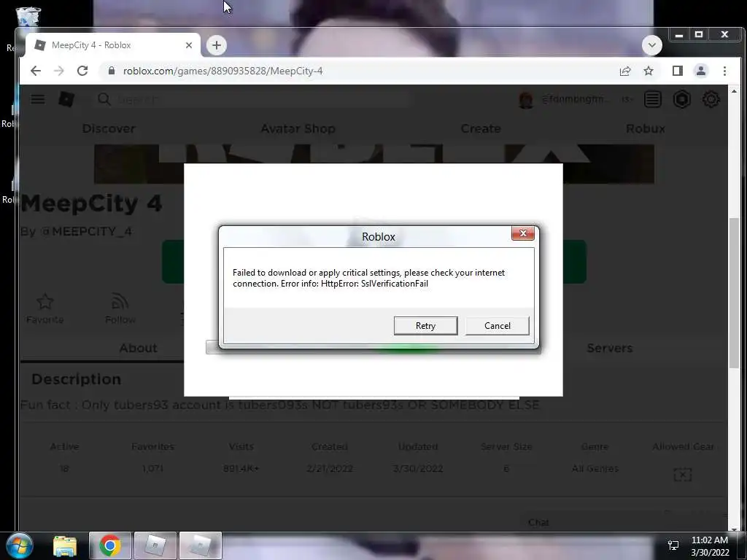Click the Description heading

tap(76, 379)
